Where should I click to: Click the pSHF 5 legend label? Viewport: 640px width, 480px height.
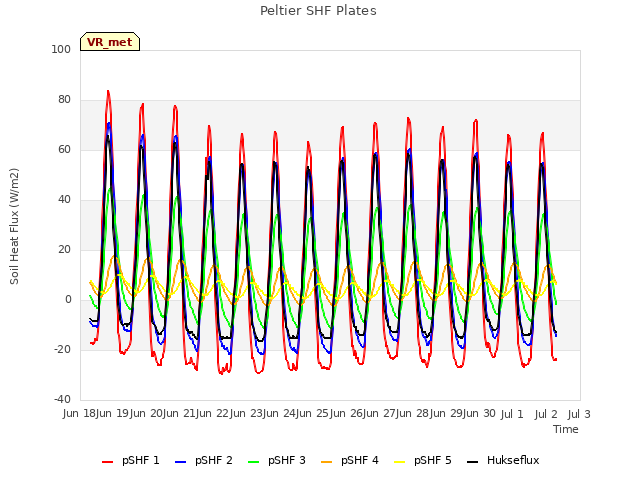click(433, 460)
